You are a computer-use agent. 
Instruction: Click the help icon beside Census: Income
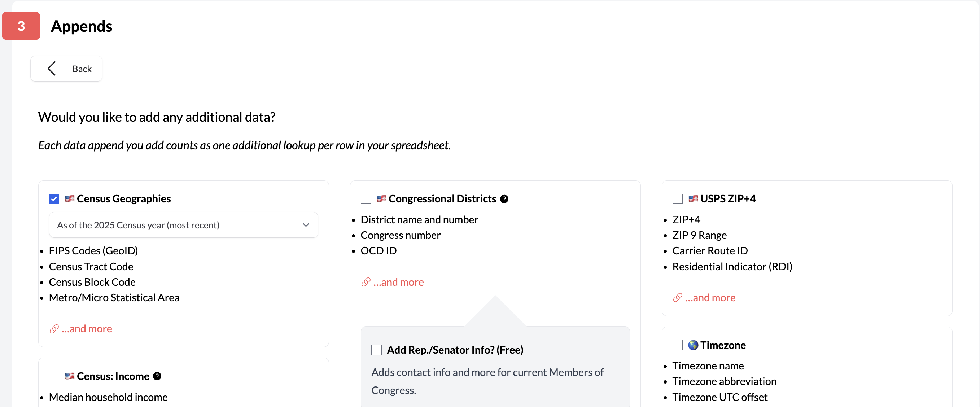click(157, 376)
